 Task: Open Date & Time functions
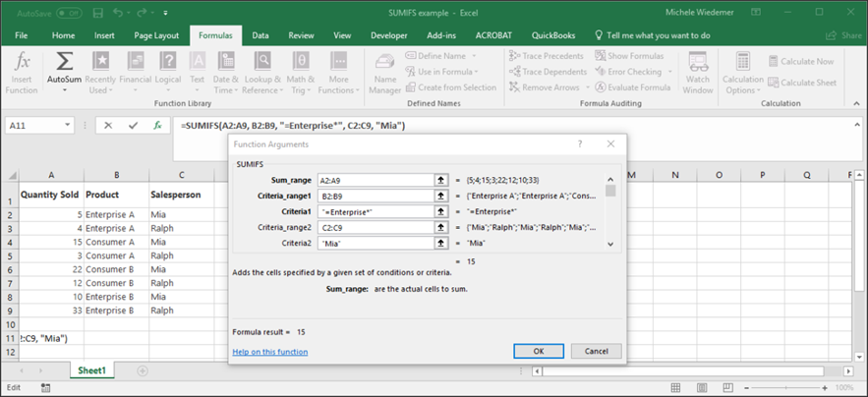tap(225, 73)
